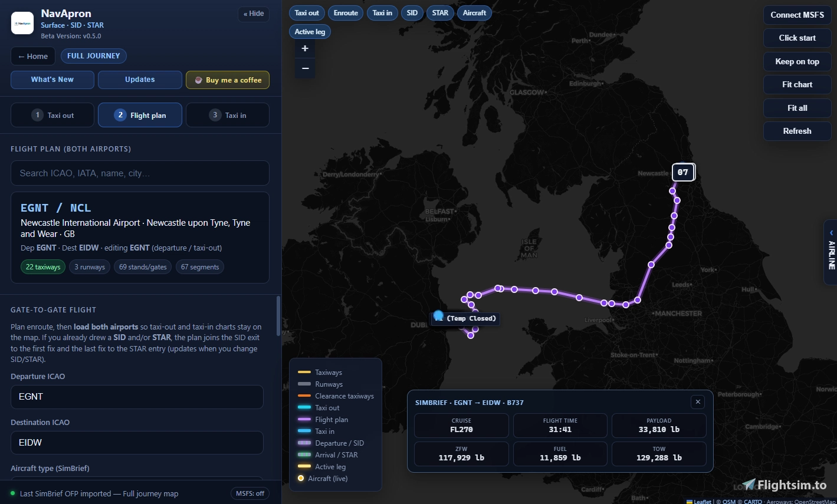Click the Departure ICAO field EGNT
The image size is (837, 504).
pyautogui.click(x=137, y=397)
